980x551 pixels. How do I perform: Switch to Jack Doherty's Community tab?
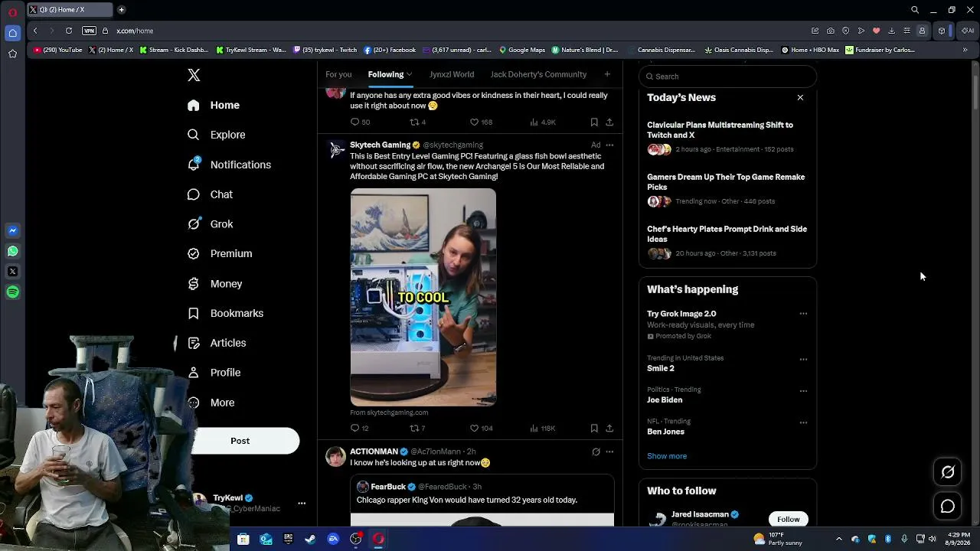point(538,74)
